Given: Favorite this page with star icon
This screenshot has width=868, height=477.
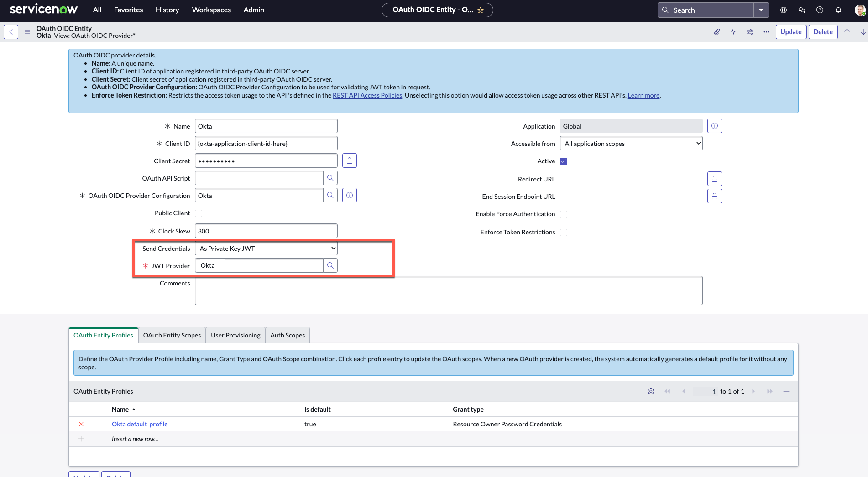Looking at the screenshot, I should (481, 10).
